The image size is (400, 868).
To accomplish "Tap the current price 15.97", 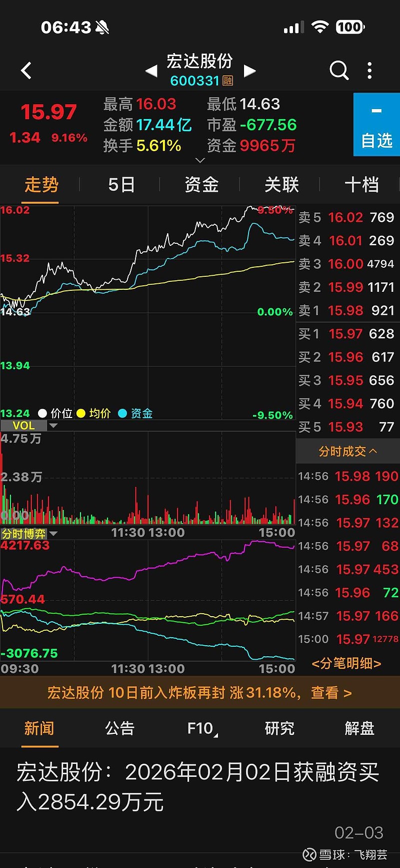I will (x=48, y=112).
